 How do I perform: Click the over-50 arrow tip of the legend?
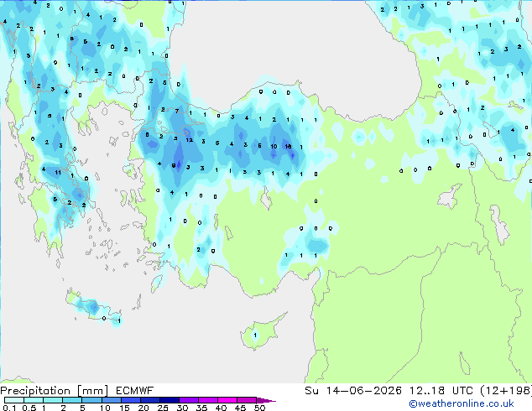pyautogui.click(x=266, y=400)
